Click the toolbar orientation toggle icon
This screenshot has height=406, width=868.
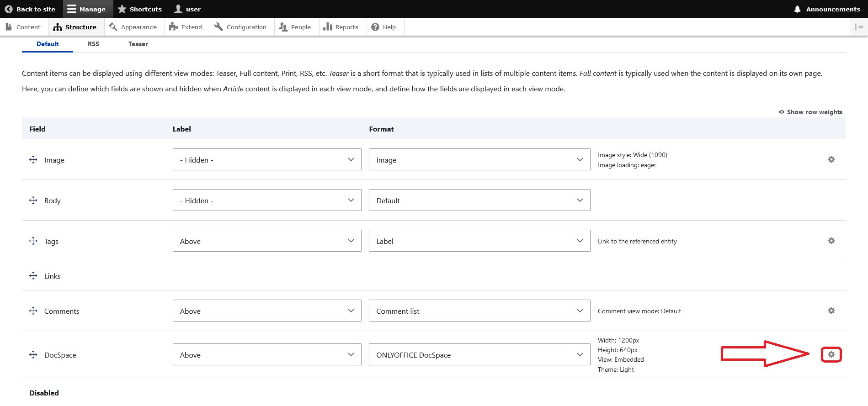pos(859,27)
